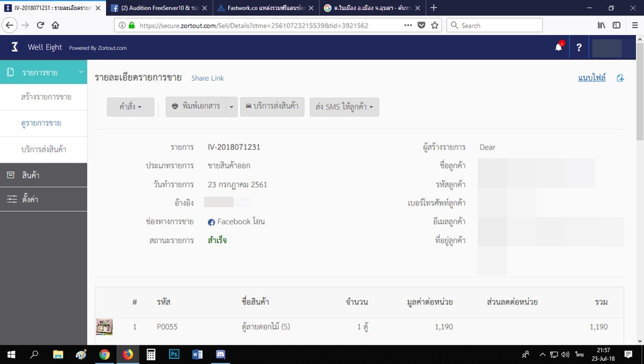Open Windows Start menu
Image resolution: width=644 pixels, height=364 pixels.
pos(11,354)
